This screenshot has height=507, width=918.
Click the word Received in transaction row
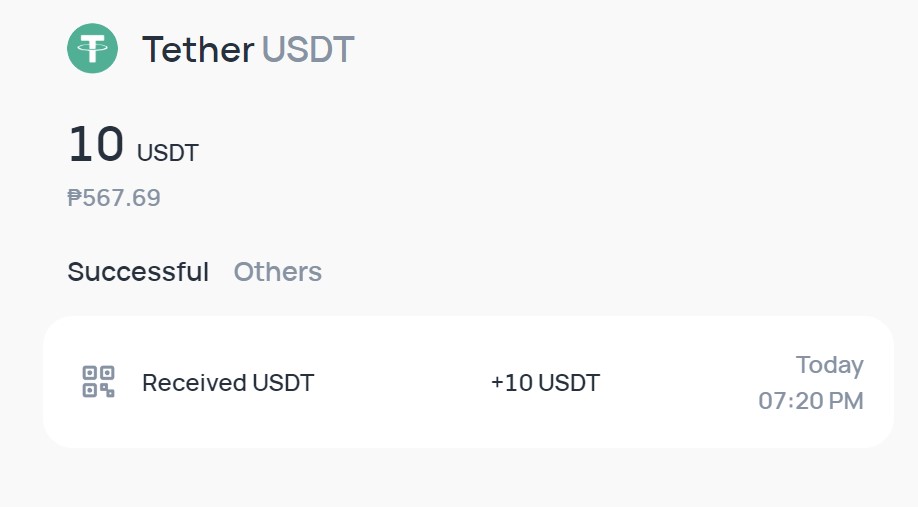coord(194,383)
